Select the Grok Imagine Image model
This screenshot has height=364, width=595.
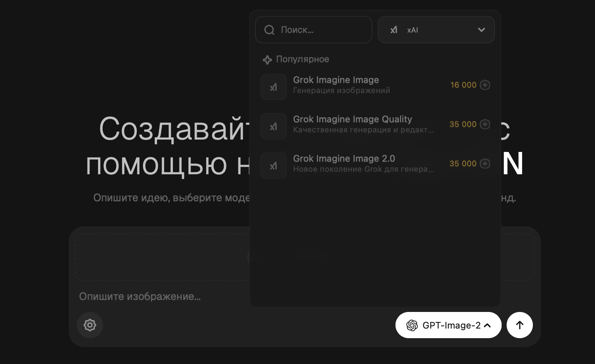(x=375, y=87)
